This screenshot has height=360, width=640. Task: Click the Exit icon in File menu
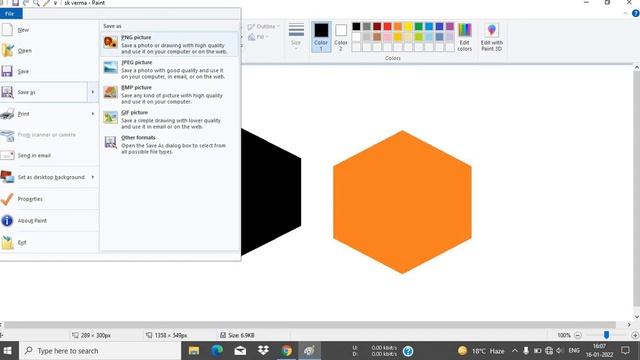[7, 242]
